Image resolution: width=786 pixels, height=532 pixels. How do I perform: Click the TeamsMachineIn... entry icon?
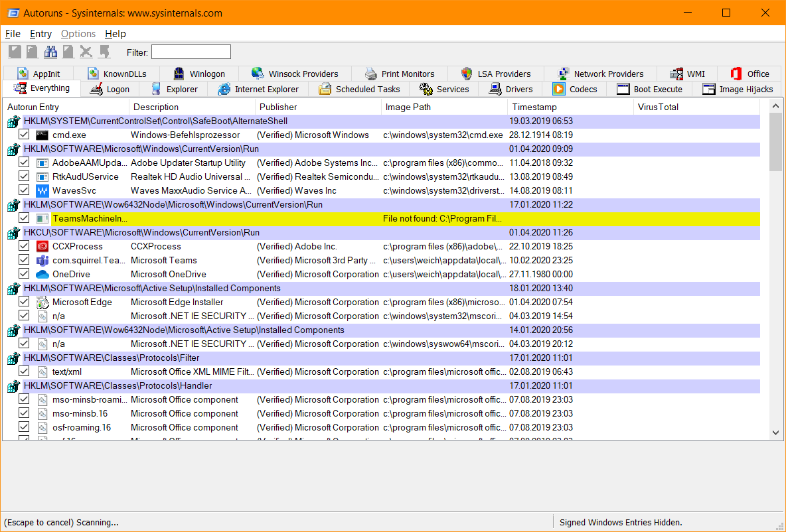[x=42, y=218]
